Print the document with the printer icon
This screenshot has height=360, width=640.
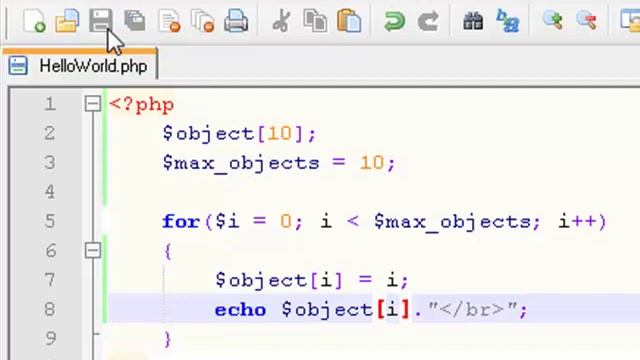236,21
